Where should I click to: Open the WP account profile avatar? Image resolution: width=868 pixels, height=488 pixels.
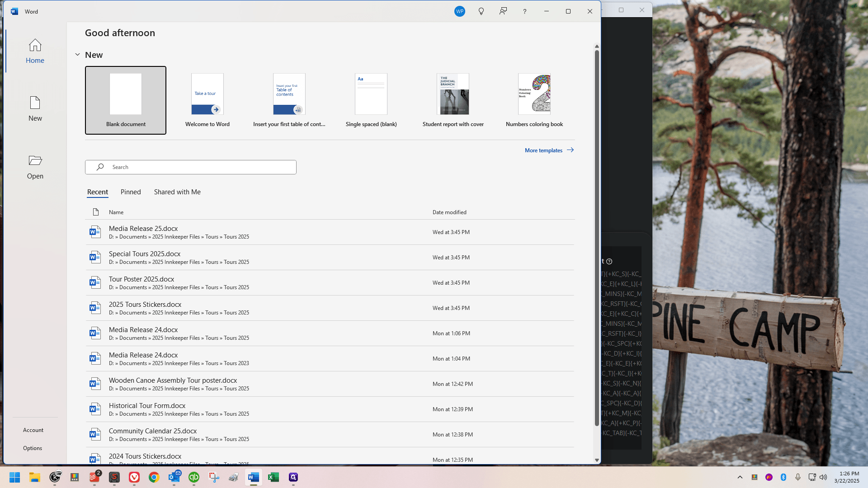click(459, 11)
